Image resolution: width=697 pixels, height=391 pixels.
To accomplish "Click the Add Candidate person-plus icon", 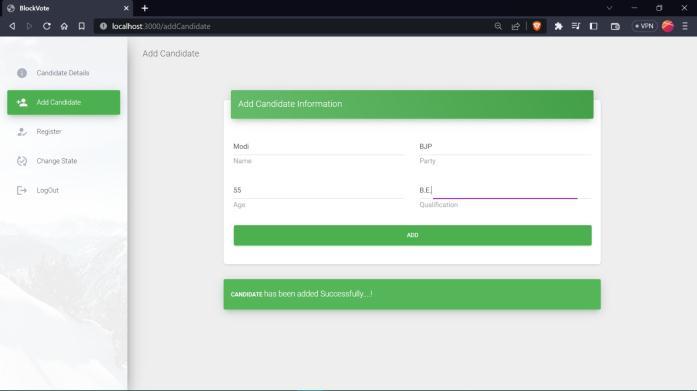I will [x=22, y=102].
